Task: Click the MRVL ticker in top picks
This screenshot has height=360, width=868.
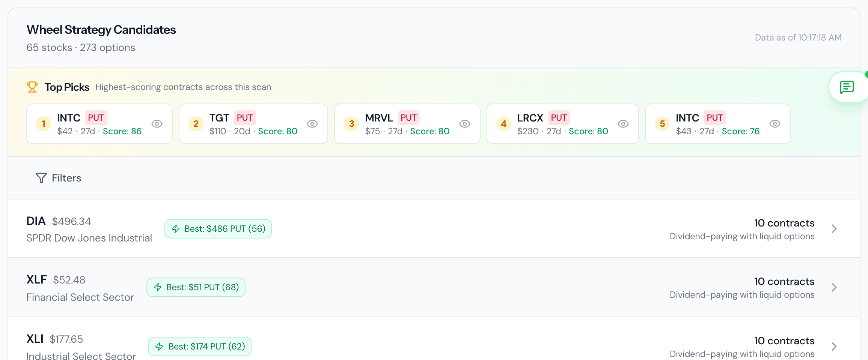Action: click(379, 118)
